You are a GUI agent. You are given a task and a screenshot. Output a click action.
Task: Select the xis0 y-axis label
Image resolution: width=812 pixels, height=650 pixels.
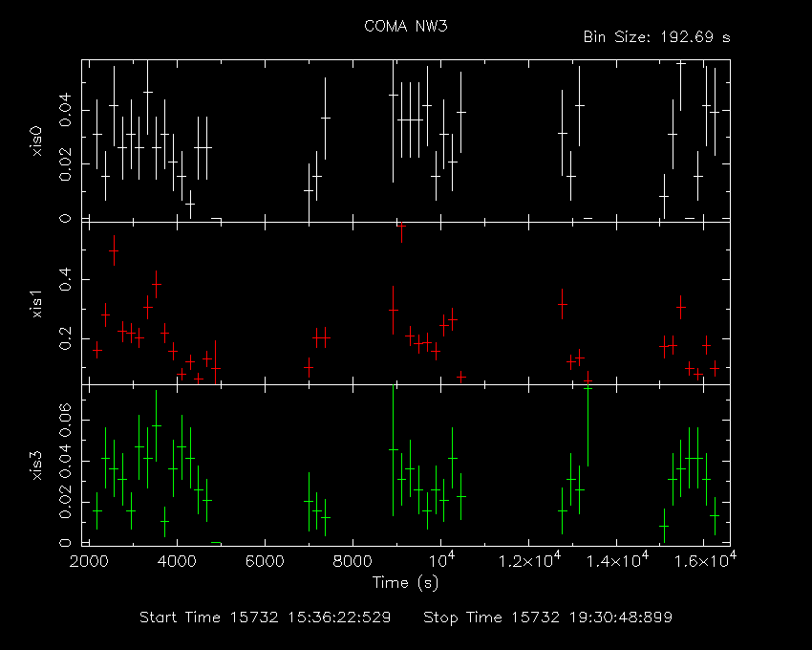coord(36,141)
